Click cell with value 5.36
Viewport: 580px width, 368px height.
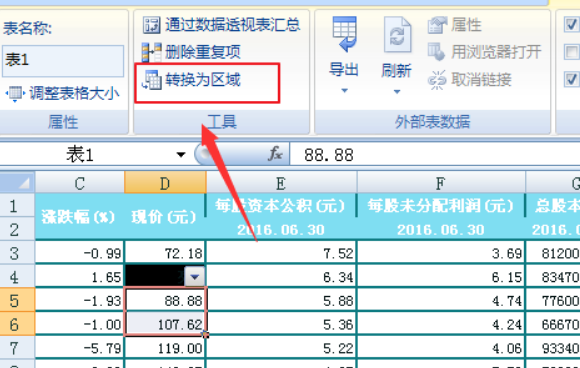[x=281, y=324]
